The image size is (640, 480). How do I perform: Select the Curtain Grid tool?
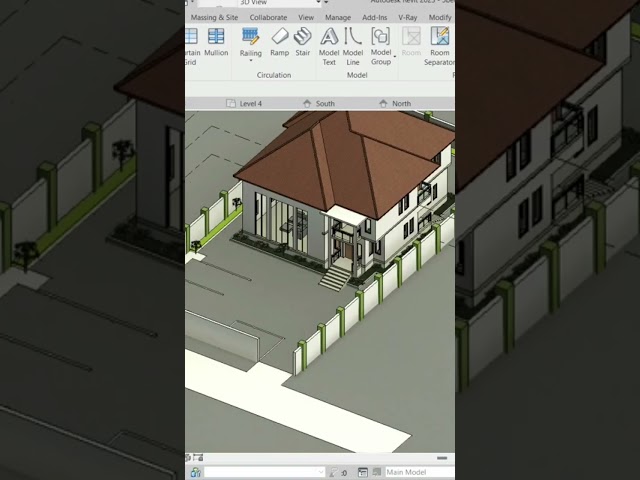pyautogui.click(x=191, y=46)
